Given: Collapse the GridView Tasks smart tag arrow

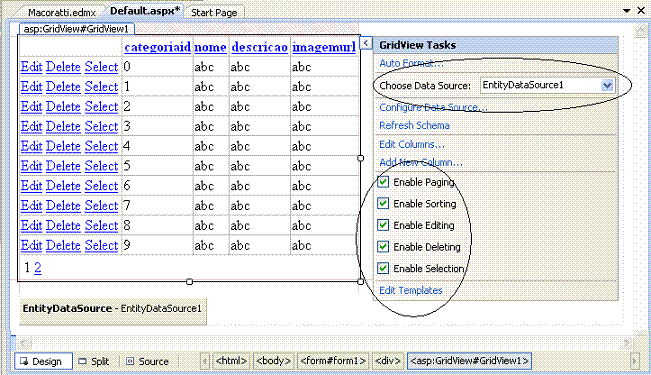Looking at the screenshot, I should coord(366,43).
